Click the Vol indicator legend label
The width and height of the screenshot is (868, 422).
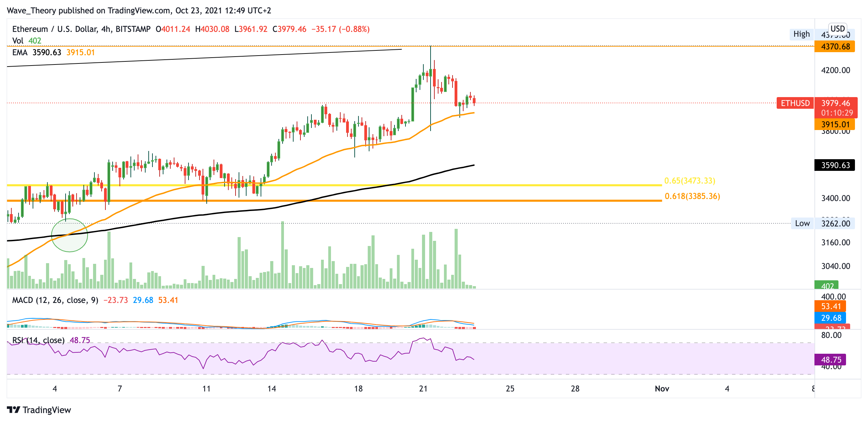18,41
